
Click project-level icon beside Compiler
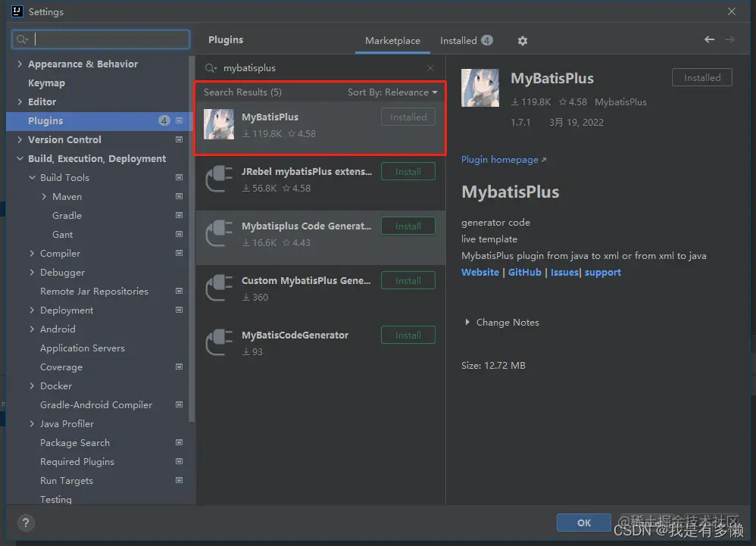pyautogui.click(x=179, y=253)
